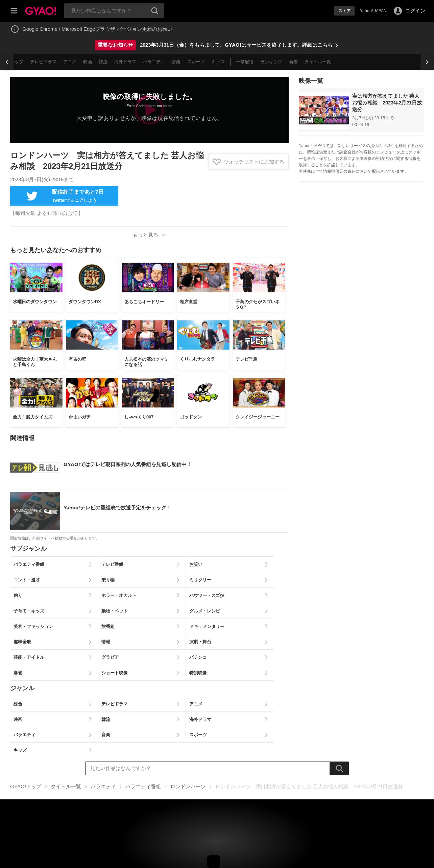Viewport: 434px width, 868px height.
Task: Open ホラー・オカルト subgenre row
Action: point(142,596)
